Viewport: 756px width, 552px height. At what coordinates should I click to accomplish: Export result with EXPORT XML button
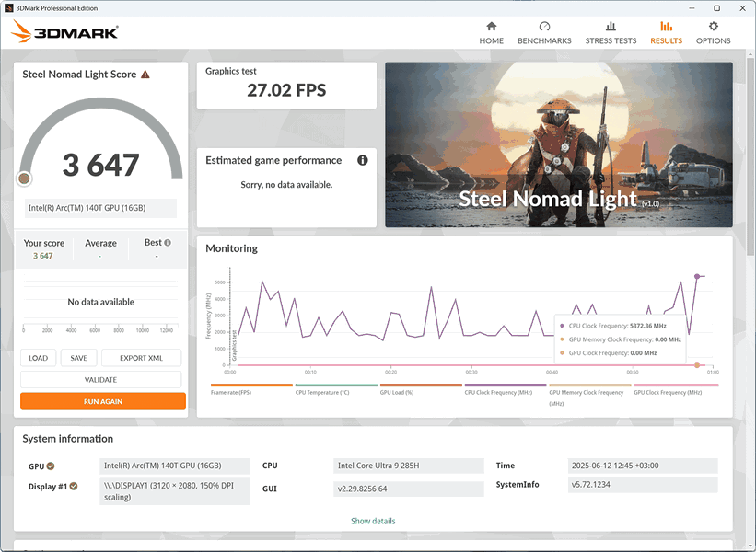point(141,358)
